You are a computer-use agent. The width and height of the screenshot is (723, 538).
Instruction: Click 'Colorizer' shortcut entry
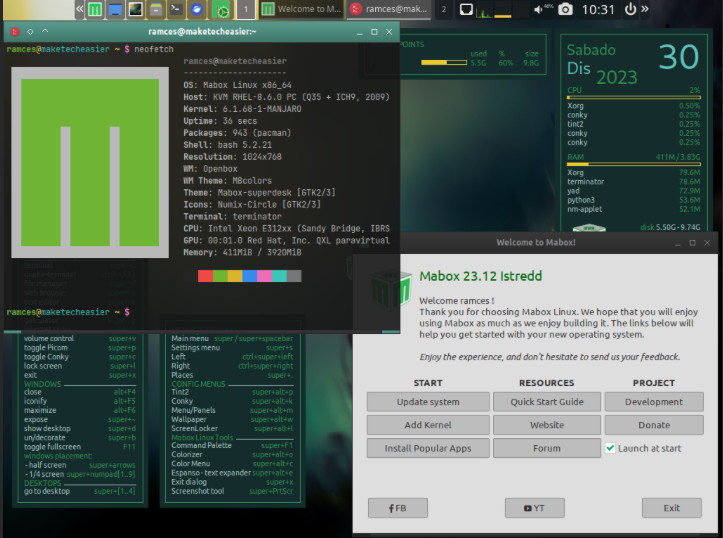[232, 455]
